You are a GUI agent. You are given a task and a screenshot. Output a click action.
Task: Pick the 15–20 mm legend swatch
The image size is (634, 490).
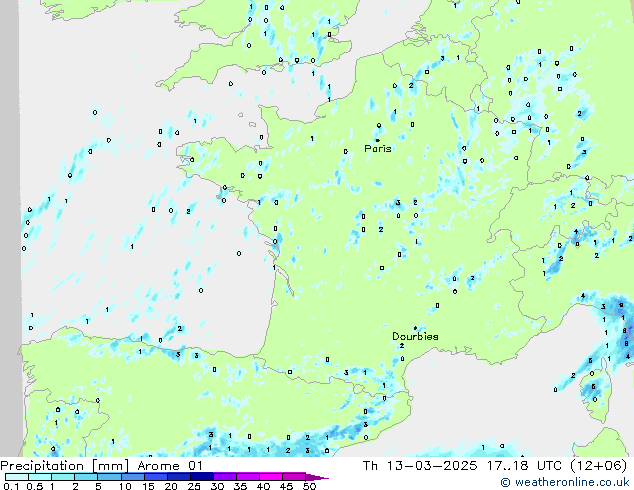(x=156, y=477)
